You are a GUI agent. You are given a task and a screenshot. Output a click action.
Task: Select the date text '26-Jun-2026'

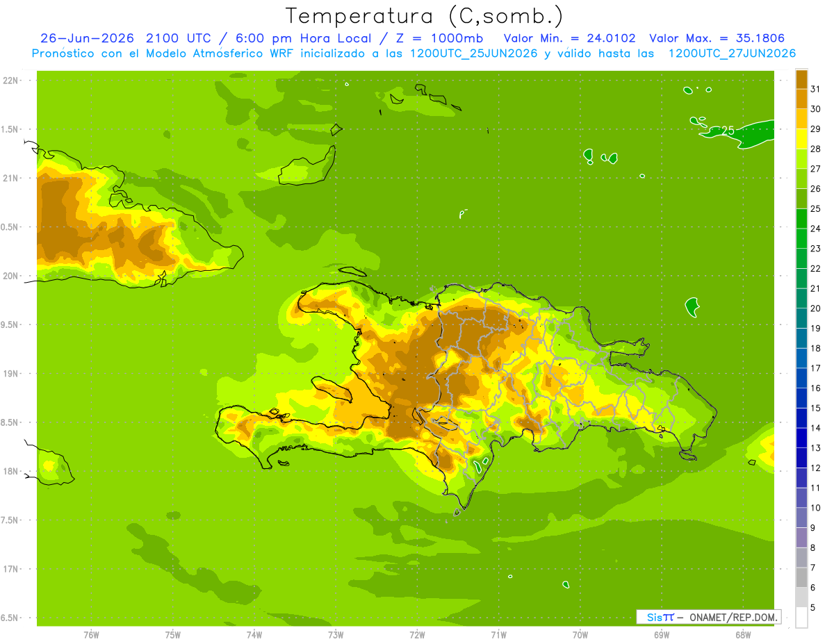[x=88, y=38]
